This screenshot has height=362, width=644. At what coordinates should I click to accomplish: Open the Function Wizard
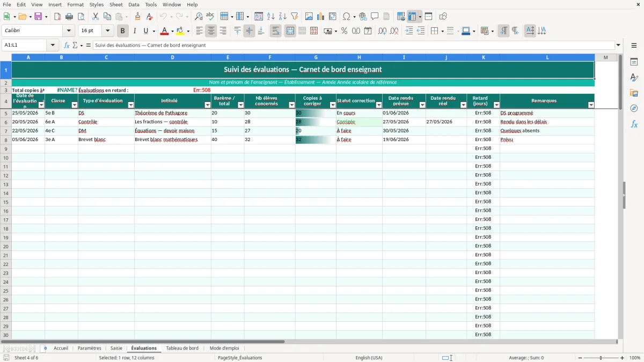pyautogui.click(x=67, y=45)
